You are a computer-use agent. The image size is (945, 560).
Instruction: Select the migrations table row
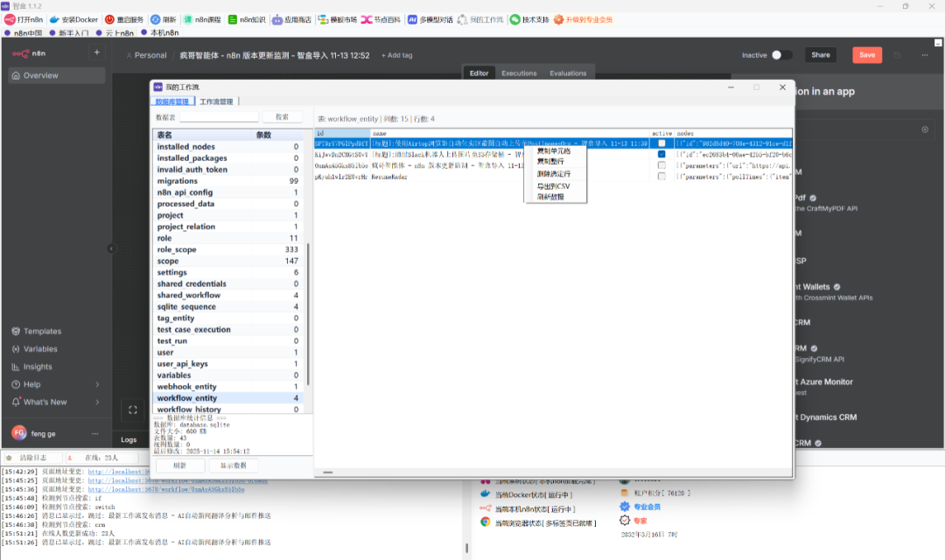coord(227,181)
